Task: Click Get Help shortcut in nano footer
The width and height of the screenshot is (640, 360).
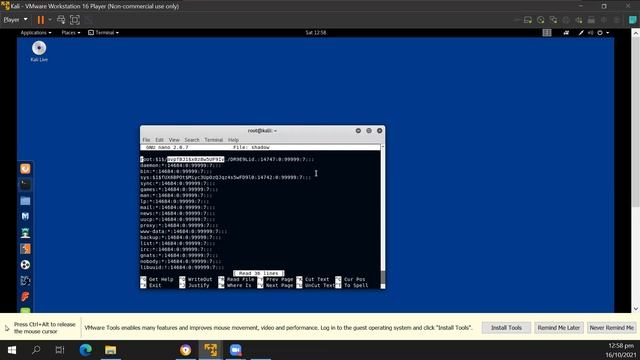Action: coord(157,279)
